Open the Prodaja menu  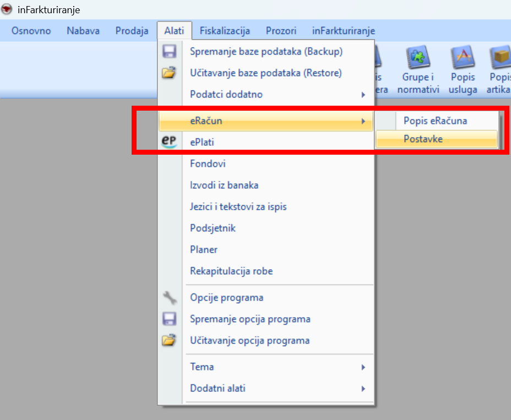click(132, 31)
